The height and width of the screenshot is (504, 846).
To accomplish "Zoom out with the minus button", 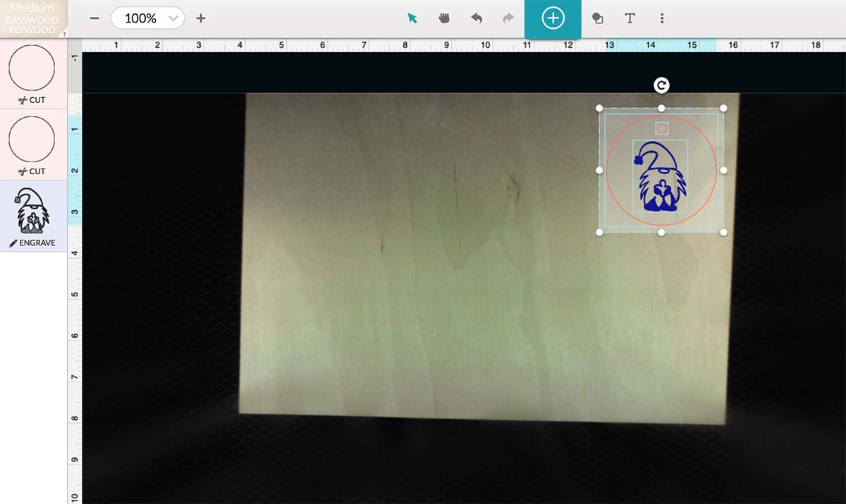I will tap(94, 18).
